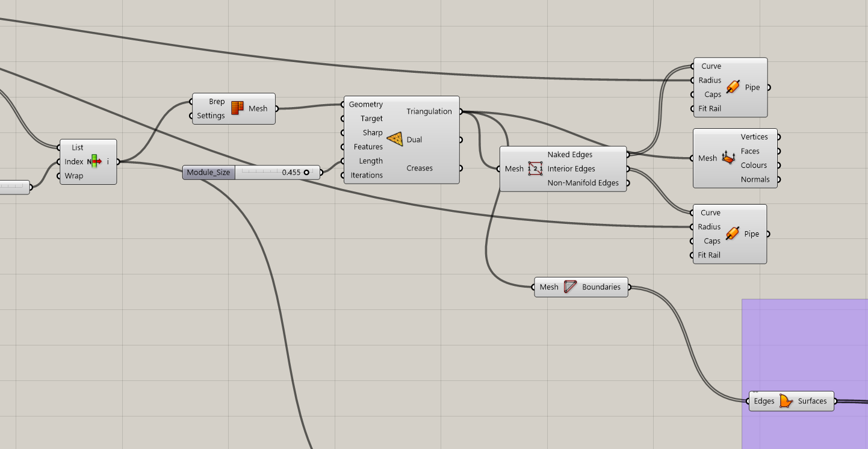
Task: Click the Triangulation output label
Action: coord(429,111)
